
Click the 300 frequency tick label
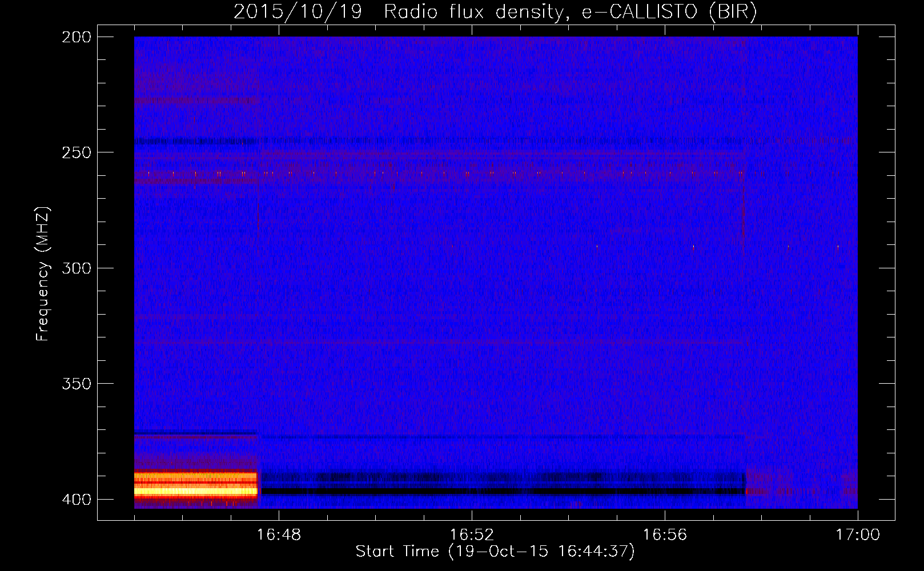77,268
